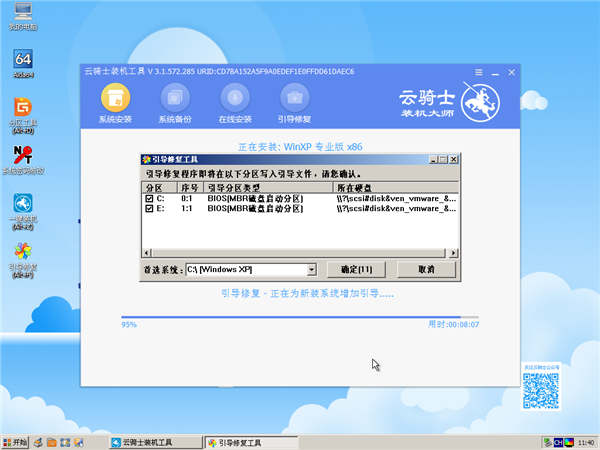This screenshot has height=450, width=600.
Task: Sort by the 引导分区类型 column header
Action: [x=268, y=188]
